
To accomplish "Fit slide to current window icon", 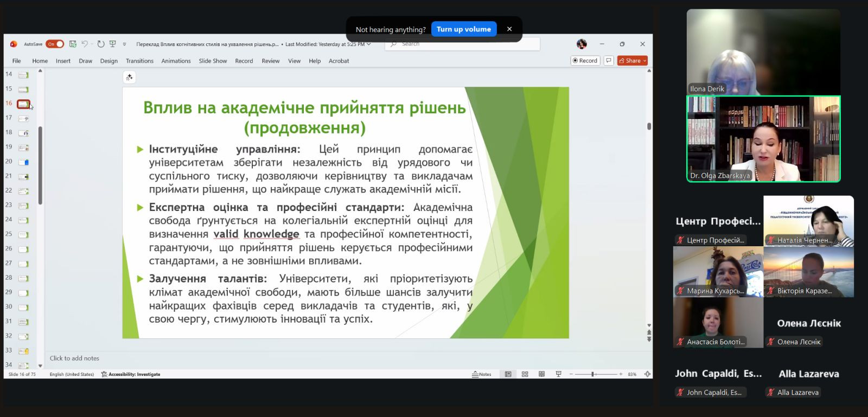I will coord(647,374).
